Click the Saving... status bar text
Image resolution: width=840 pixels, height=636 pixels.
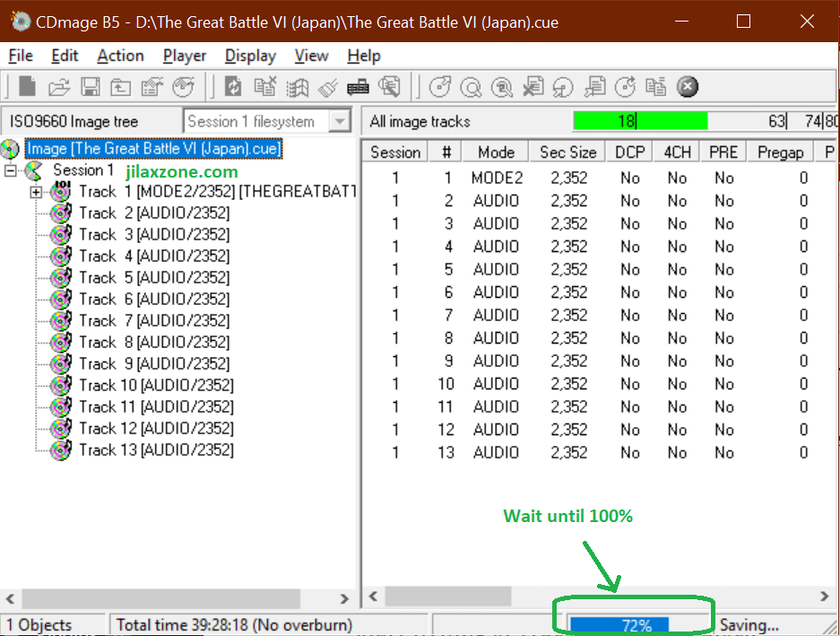pyautogui.click(x=749, y=624)
